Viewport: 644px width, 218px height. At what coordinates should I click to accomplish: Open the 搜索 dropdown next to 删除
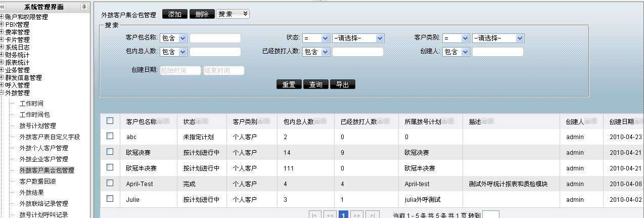click(x=233, y=14)
